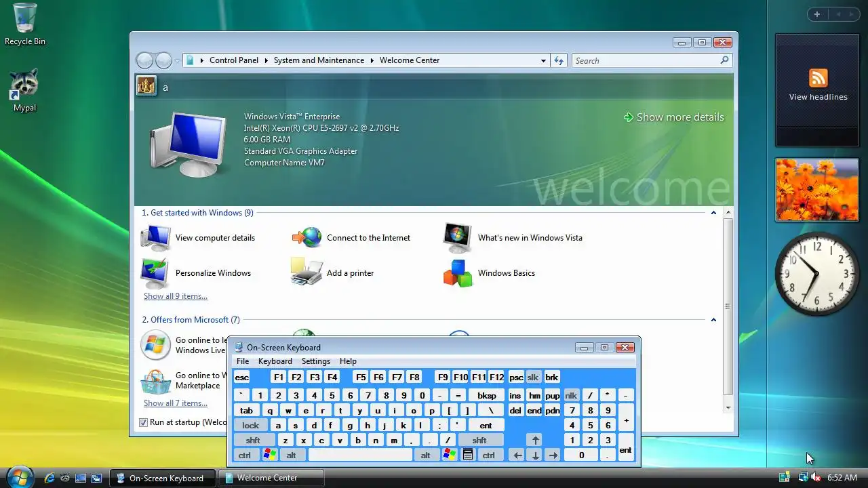The height and width of the screenshot is (488, 868).
Task: Click the search magnifier icon in Welcome Center
Action: click(x=724, y=60)
